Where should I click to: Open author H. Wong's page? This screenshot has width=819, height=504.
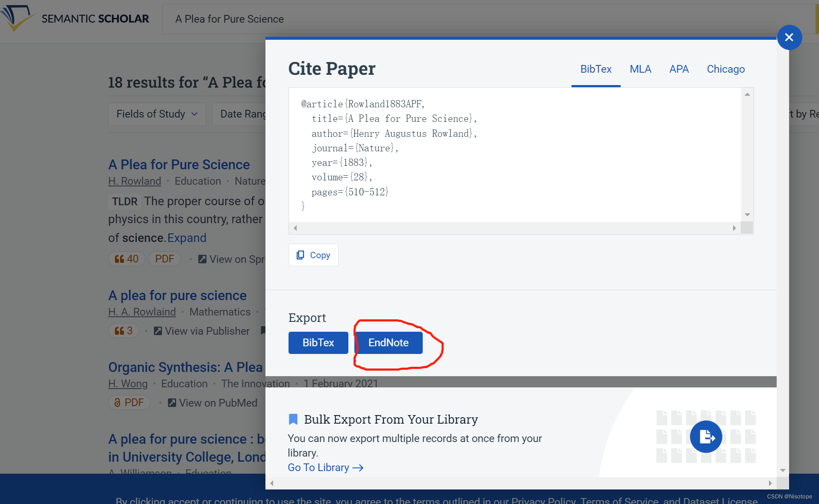point(128,384)
